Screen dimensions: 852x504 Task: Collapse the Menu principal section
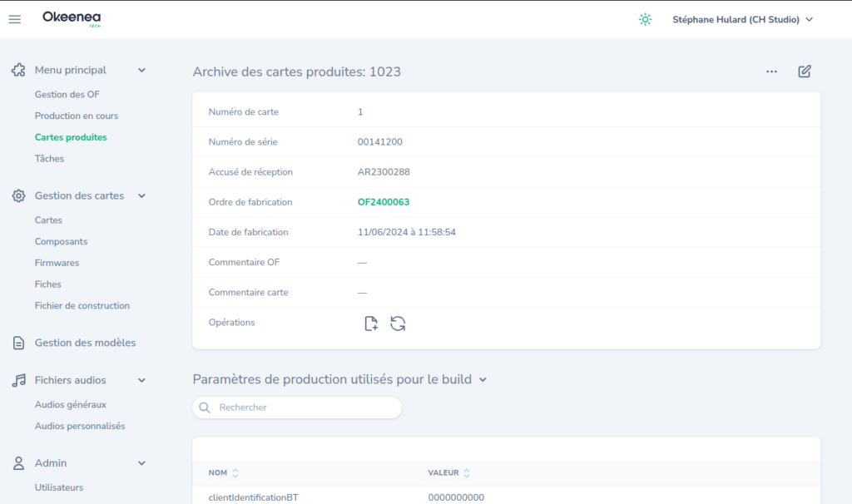141,71
